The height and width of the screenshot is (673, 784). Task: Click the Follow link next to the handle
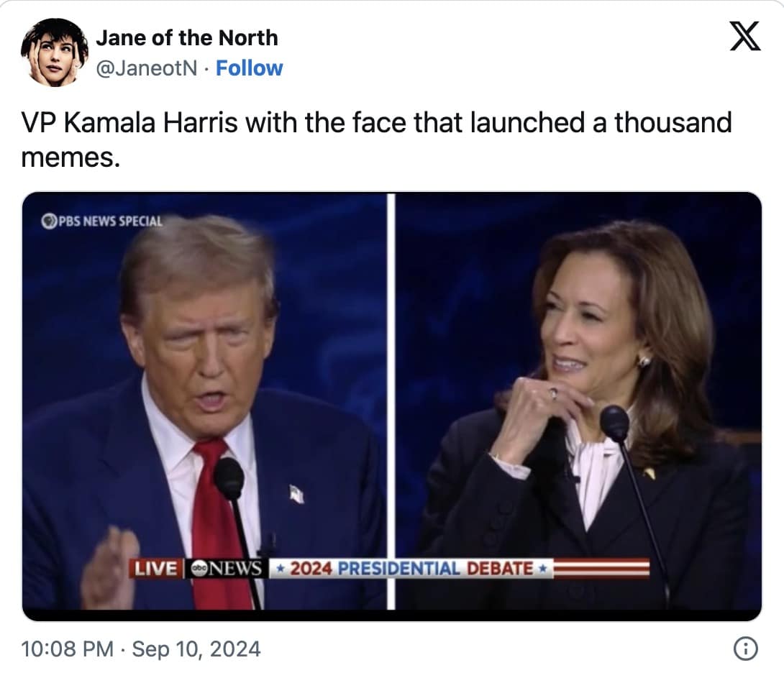point(250,68)
